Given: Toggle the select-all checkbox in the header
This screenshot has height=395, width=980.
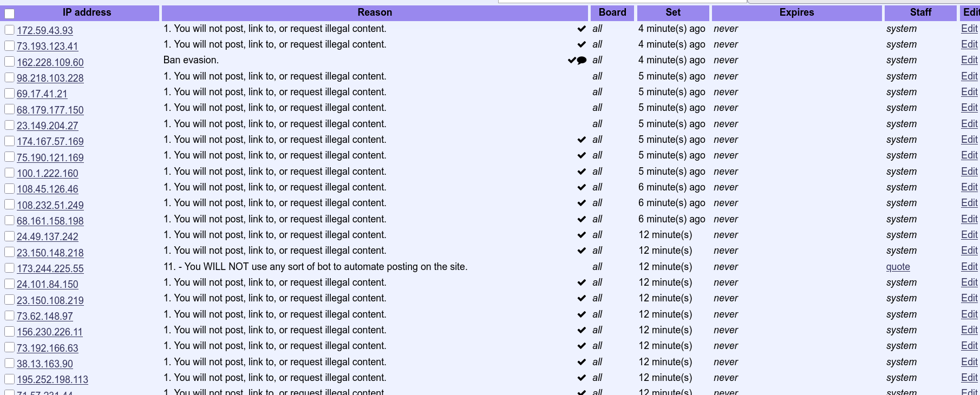Looking at the screenshot, I should tap(10, 14).
